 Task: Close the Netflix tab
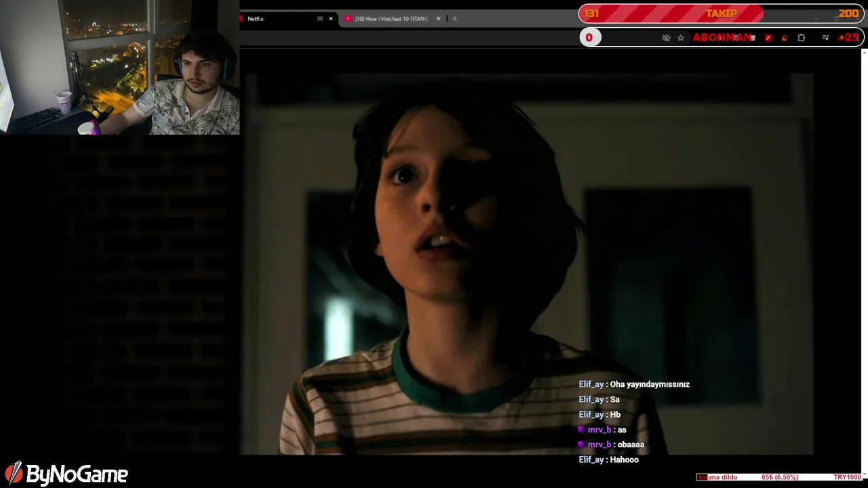(331, 19)
